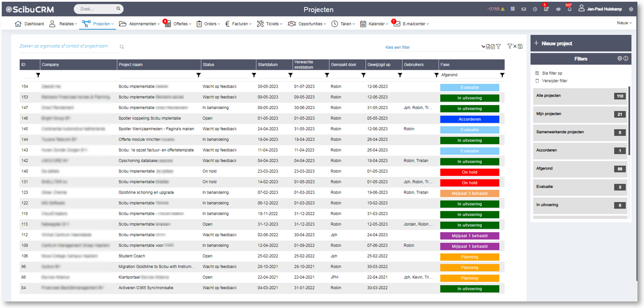The image size is (644, 308).
Task: Click the blue Accorderen phase label of project 146
Action: click(469, 119)
